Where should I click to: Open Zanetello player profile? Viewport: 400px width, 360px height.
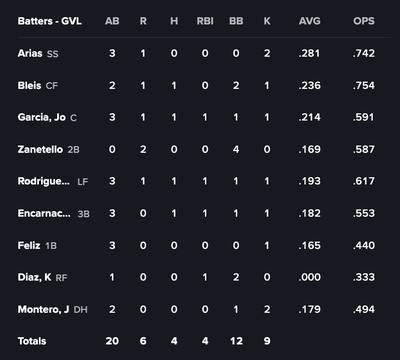pos(40,149)
